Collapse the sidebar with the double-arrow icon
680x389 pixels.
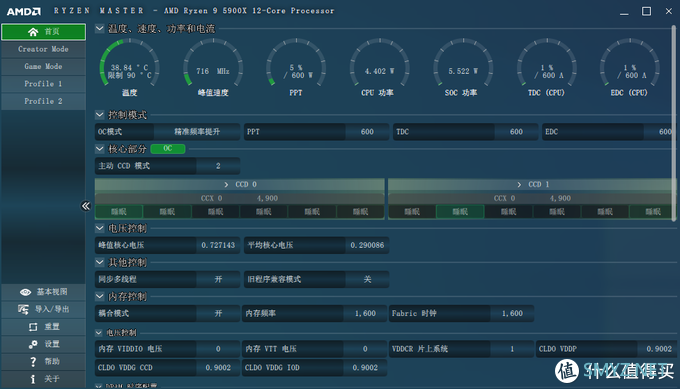[86, 206]
